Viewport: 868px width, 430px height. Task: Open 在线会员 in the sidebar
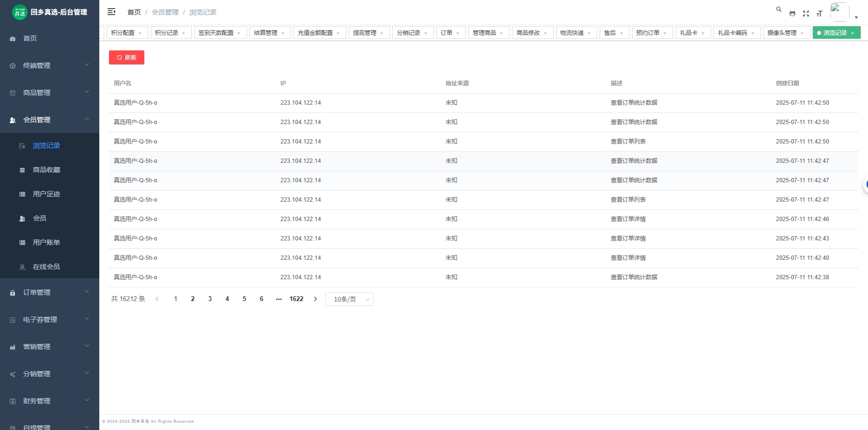pyautogui.click(x=46, y=267)
